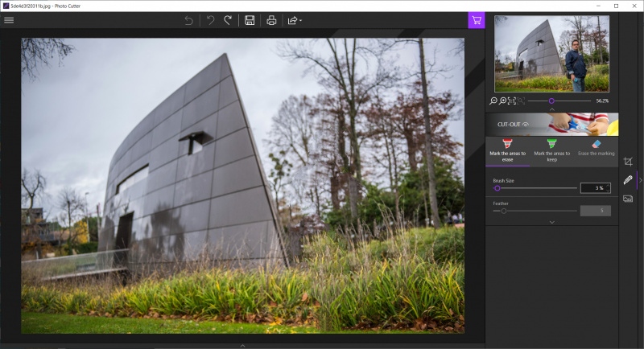Image resolution: width=644 pixels, height=349 pixels.
Task: Zoom out with the minus magnifier icon
Action: [493, 101]
